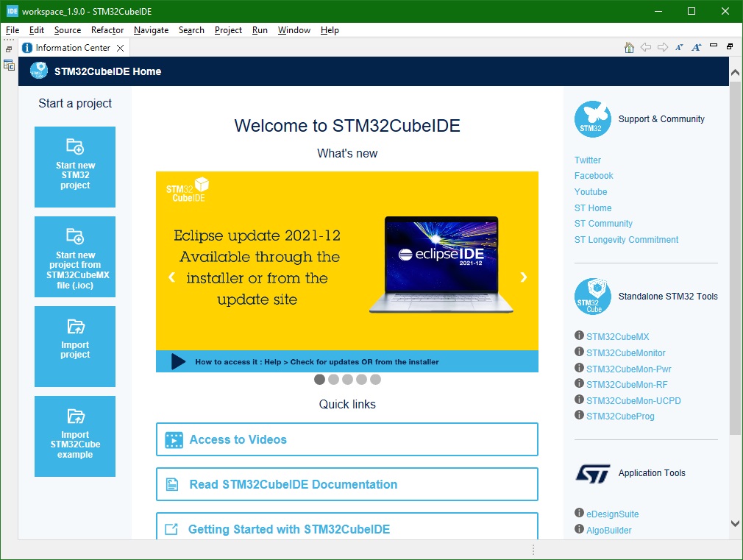The image size is (743, 560).
Task: Open the Project menu
Action: (x=228, y=30)
